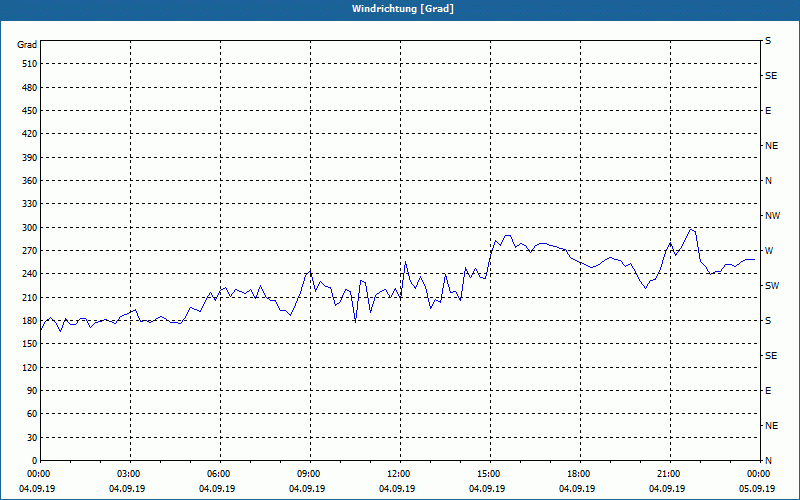The image size is (800, 500).
Task: Click the 12:00 time axis label
Action: pos(398,474)
